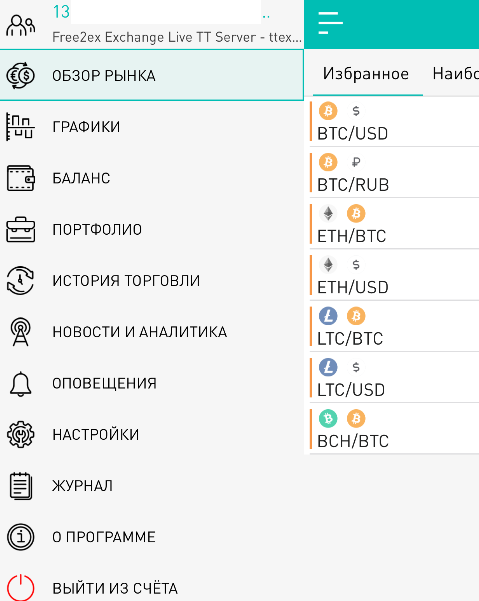Click the red power logout icon

click(20, 588)
